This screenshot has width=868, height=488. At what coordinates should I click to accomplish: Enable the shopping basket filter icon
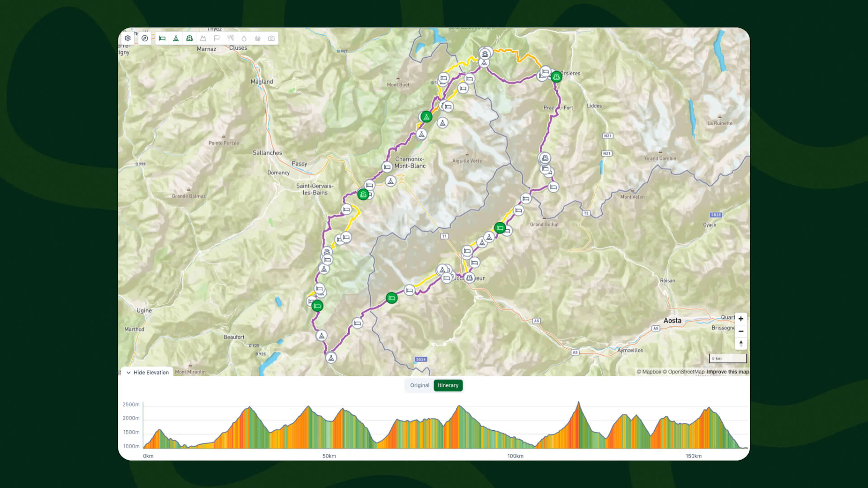(x=258, y=38)
